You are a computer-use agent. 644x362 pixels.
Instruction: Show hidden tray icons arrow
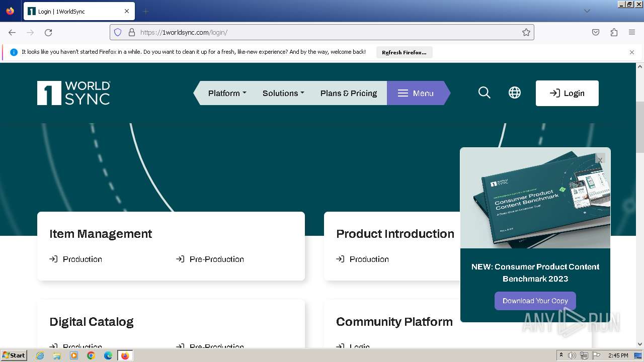click(x=561, y=355)
